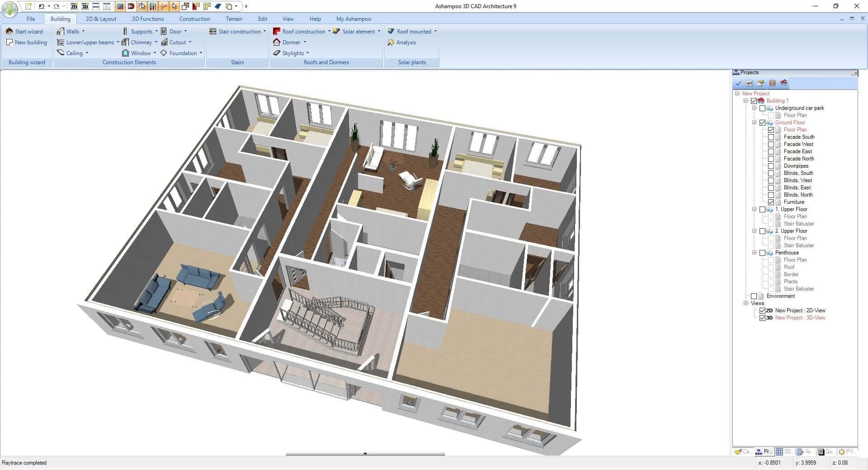
Task: Uncheck the Underground car park visibility box
Action: [x=763, y=108]
